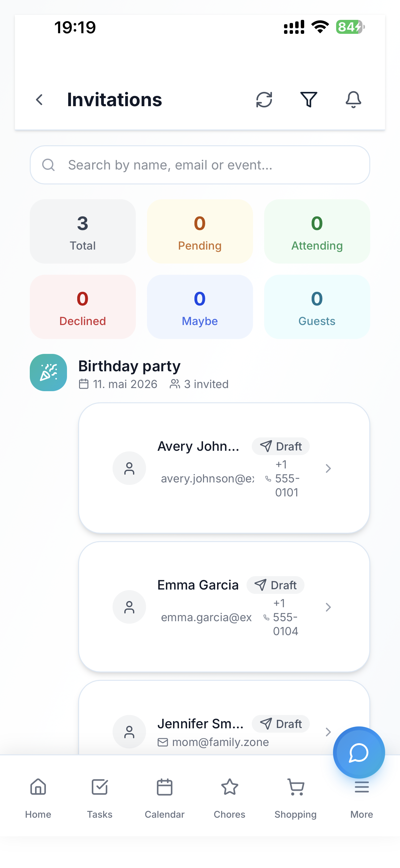Open notifications bell
This screenshot has width=400, height=868.
(353, 100)
